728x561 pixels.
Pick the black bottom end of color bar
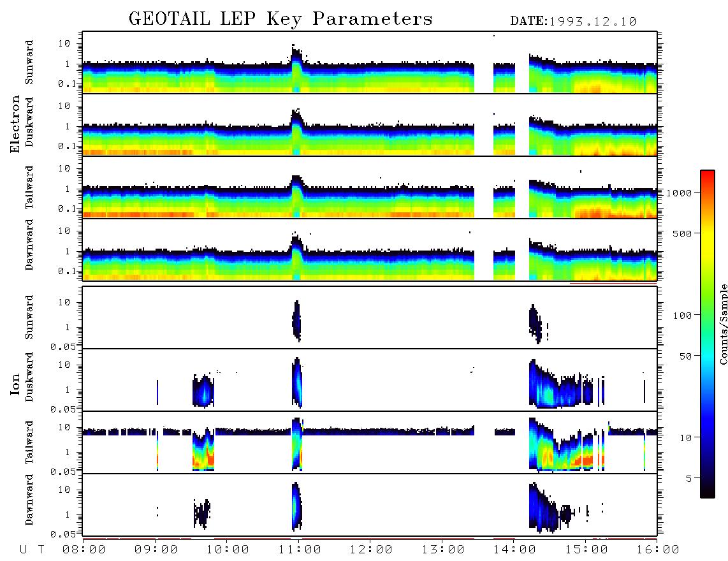pos(708,493)
